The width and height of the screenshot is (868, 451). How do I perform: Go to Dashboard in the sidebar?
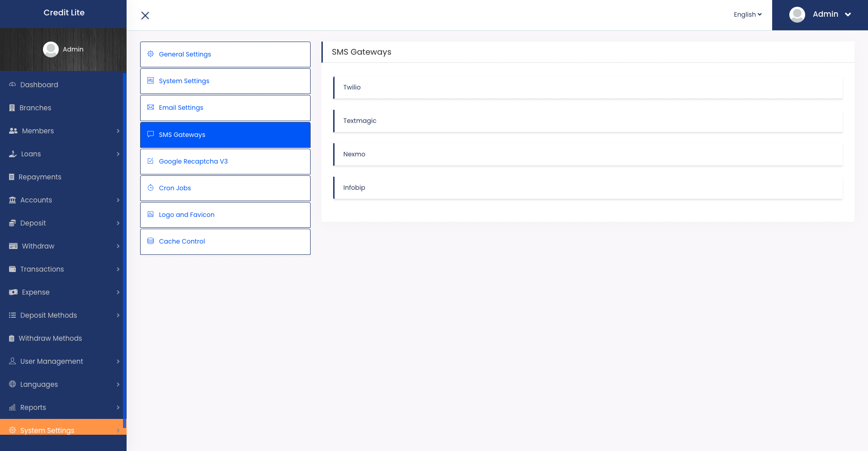coord(61,85)
